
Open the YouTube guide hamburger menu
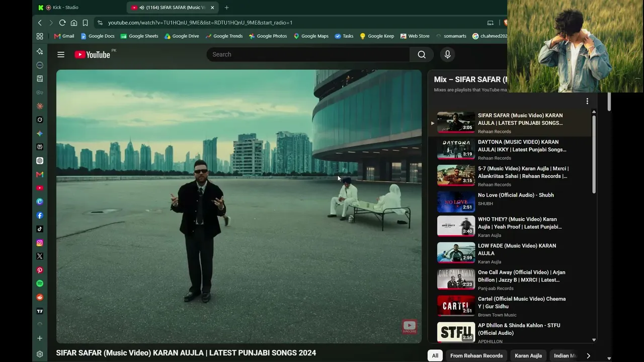click(61, 55)
